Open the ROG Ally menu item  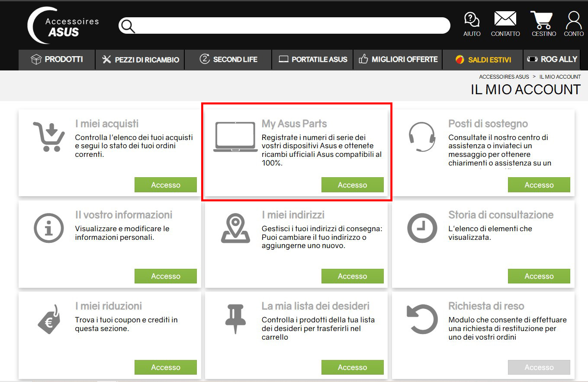(x=552, y=59)
